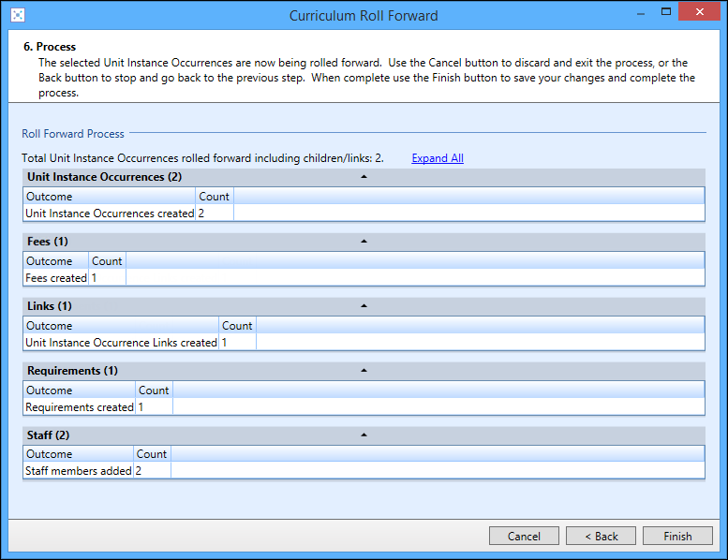Collapse the Requirements section arrow
728x560 pixels.
tap(364, 371)
